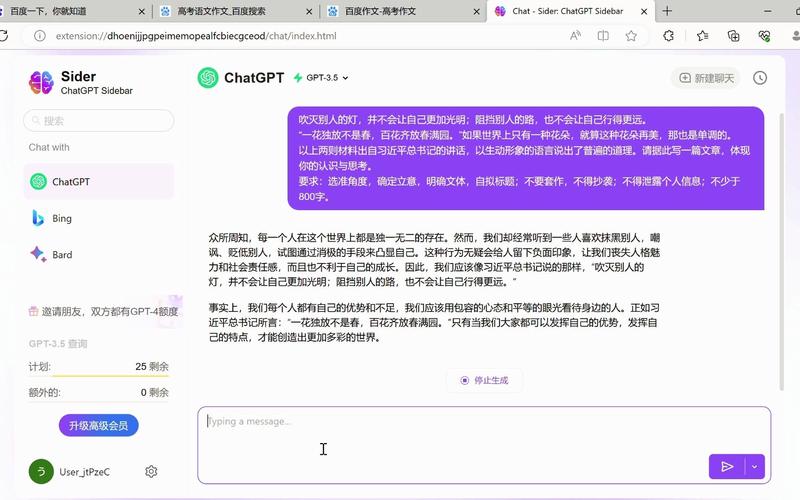Open a new browser tab
This screenshot has height=500, width=800.
(x=667, y=11)
